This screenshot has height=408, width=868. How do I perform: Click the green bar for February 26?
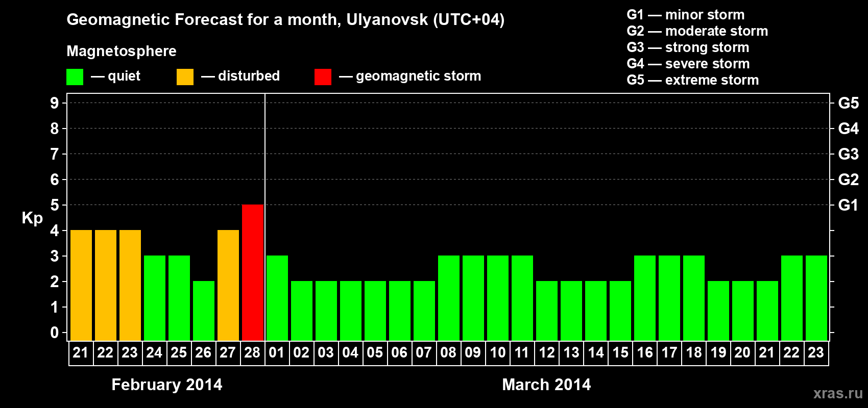(204, 311)
